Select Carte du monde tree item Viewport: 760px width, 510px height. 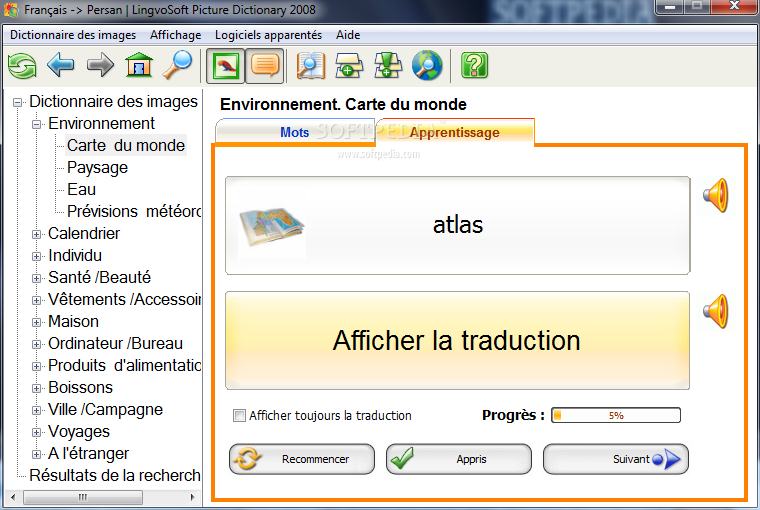pyautogui.click(x=126, y=145)
